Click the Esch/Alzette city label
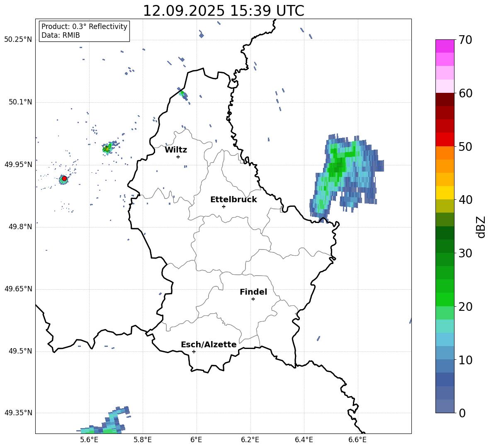This screenshot has height=448, width=491. pyautogui.click(x=209, y=344)
